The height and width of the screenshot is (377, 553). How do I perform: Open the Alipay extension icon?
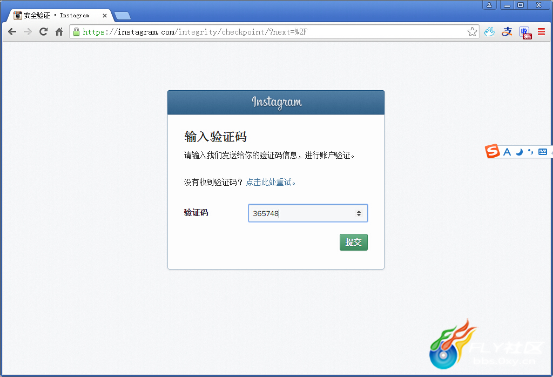[x=507, y=32]
